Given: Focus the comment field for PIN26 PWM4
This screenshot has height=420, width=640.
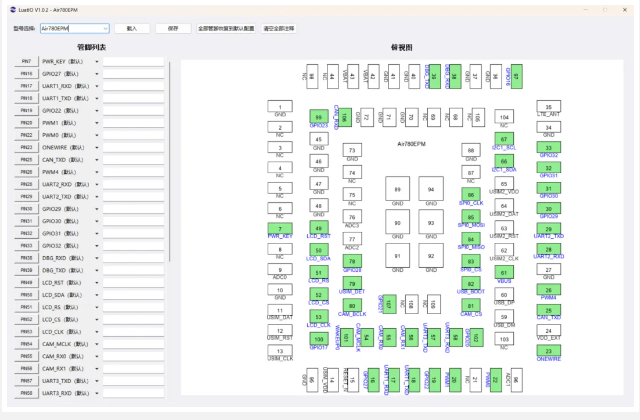Looking at the screenshot, I should click(133, 172).
